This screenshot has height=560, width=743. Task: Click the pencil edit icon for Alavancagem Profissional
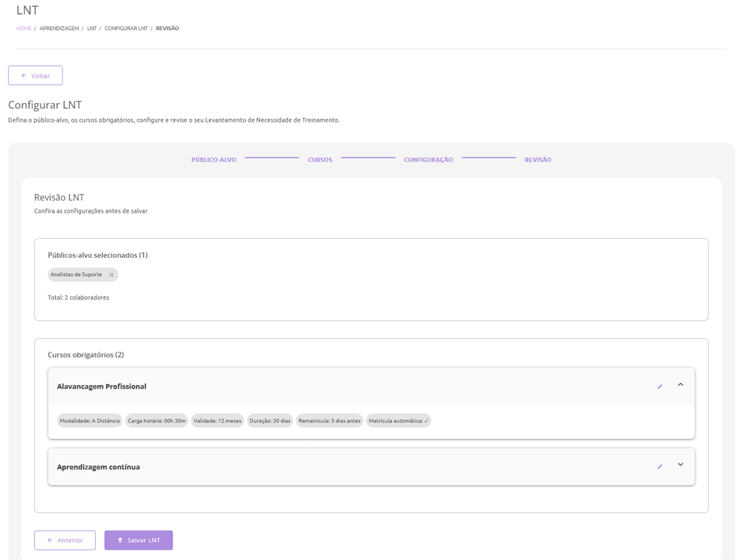click(659, 386)
